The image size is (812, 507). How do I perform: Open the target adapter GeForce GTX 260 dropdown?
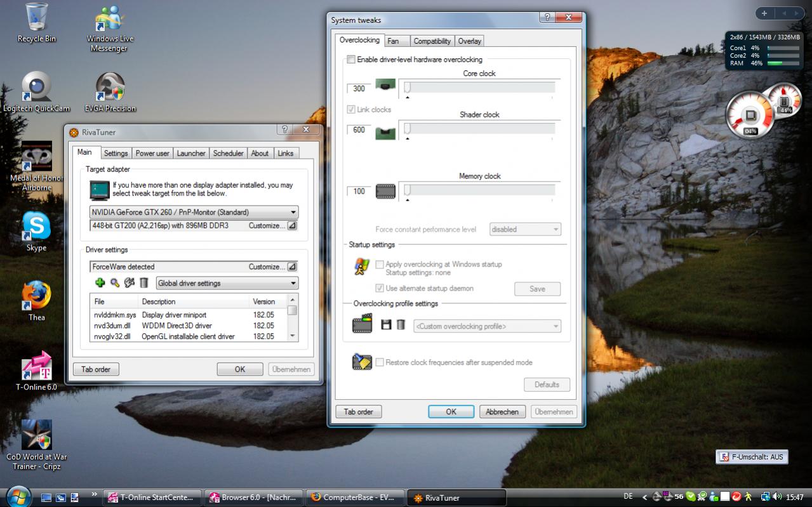pos(194,212)
